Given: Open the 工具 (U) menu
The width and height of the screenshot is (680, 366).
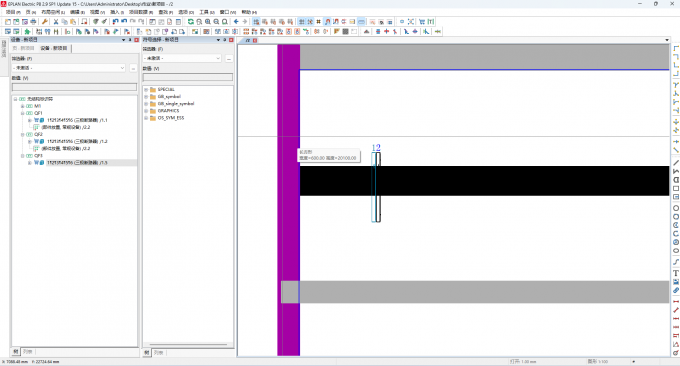Looking at the screenshot, I should coord(207,12).
